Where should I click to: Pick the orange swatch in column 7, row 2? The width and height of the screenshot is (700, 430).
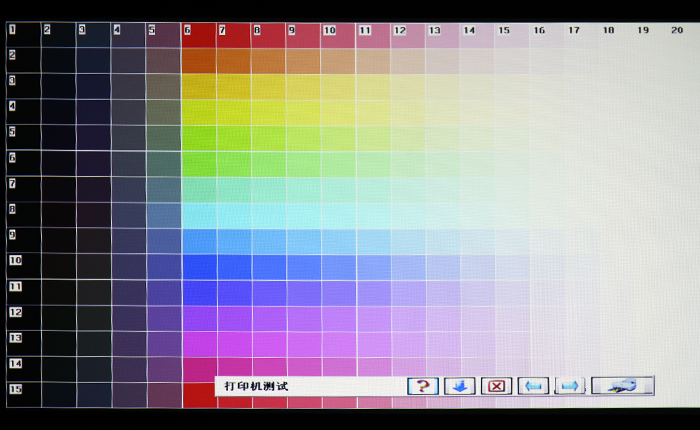click(233, 61)
